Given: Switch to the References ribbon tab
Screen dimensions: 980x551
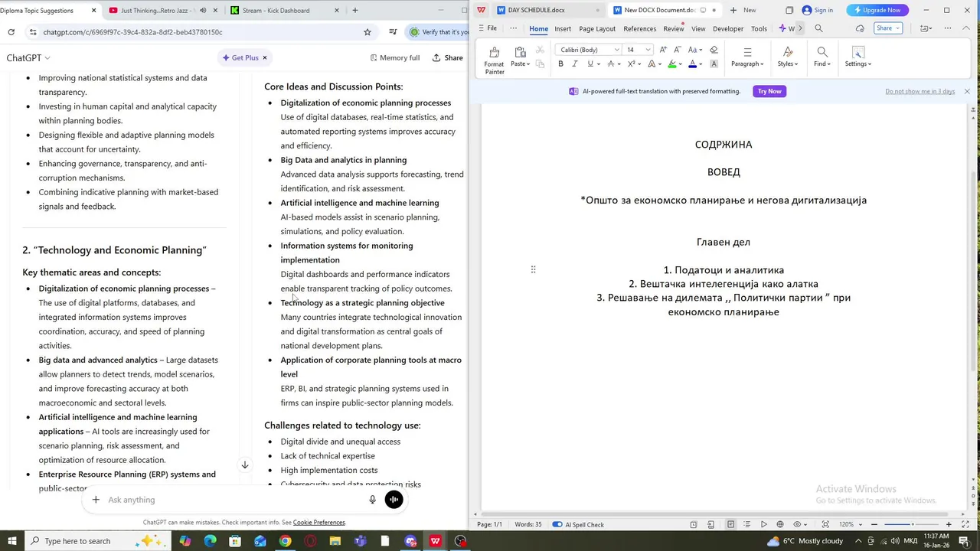Looking at the screenshot, I should (x=639, y=28).
